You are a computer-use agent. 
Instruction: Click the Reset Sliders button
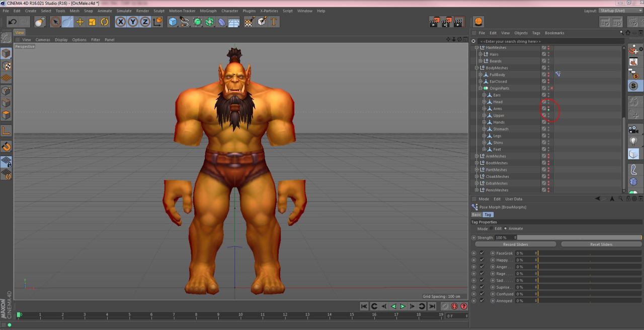[x=601, y=244]
